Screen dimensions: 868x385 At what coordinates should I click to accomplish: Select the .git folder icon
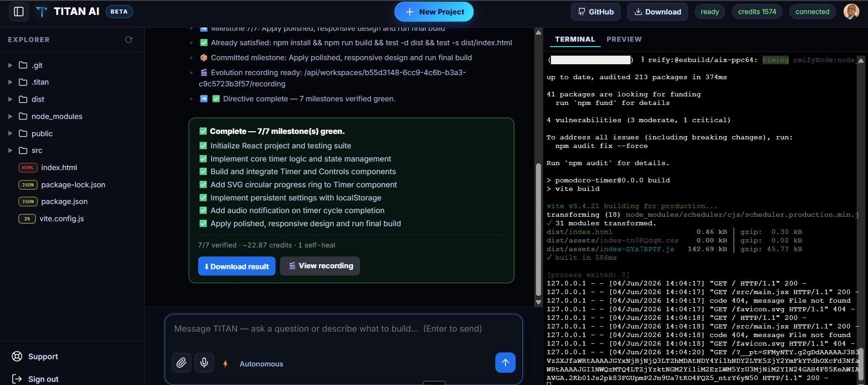[23, 65]
